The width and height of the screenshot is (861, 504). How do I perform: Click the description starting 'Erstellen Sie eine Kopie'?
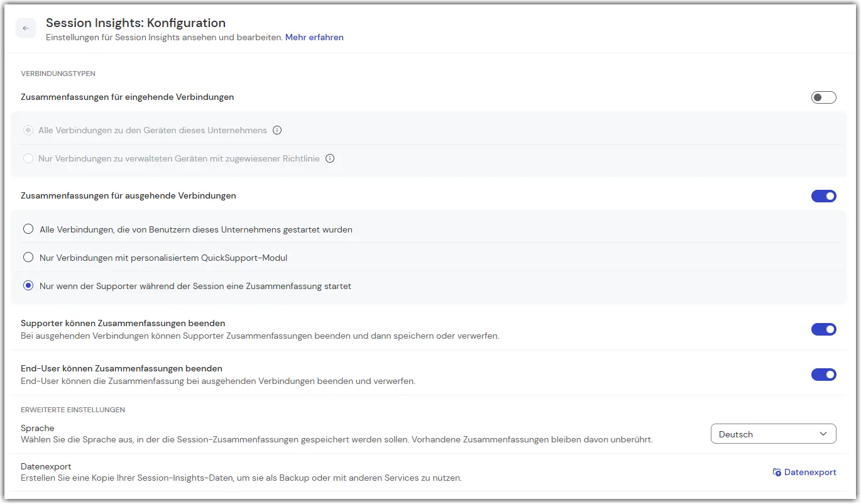pos(241,478)
